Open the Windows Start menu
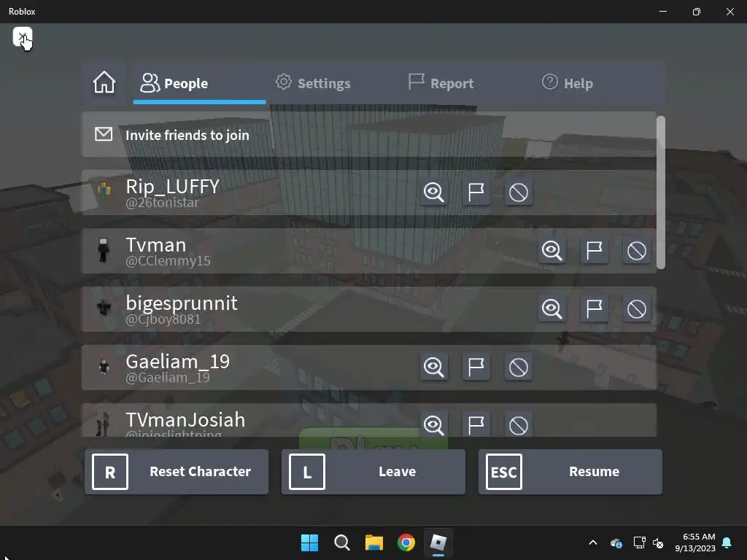This screenshot has height=560, width=747. 309,542
